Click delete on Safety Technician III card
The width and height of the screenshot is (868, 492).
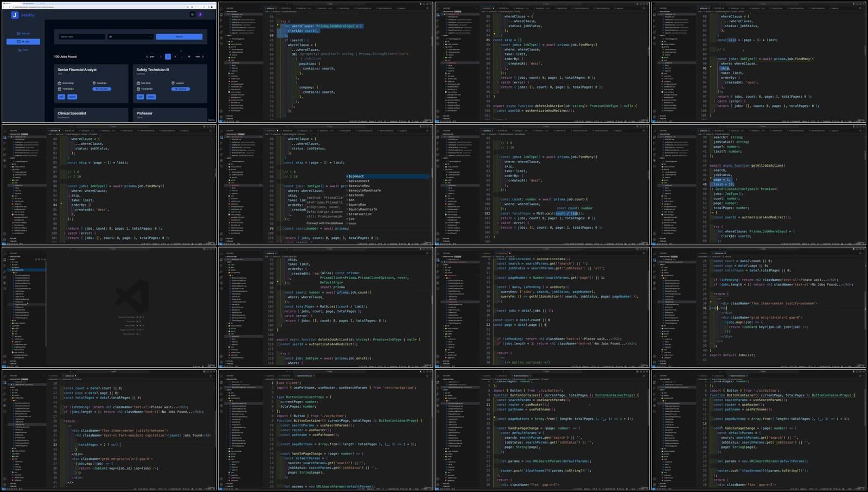pyautogui.click(x=151, y=97)
